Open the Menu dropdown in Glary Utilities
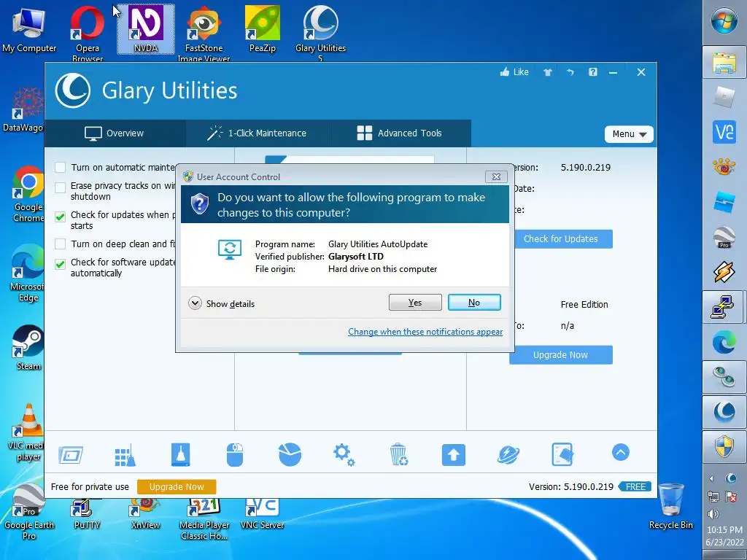This screenshot has width=747, height=560. click(629, 134)
